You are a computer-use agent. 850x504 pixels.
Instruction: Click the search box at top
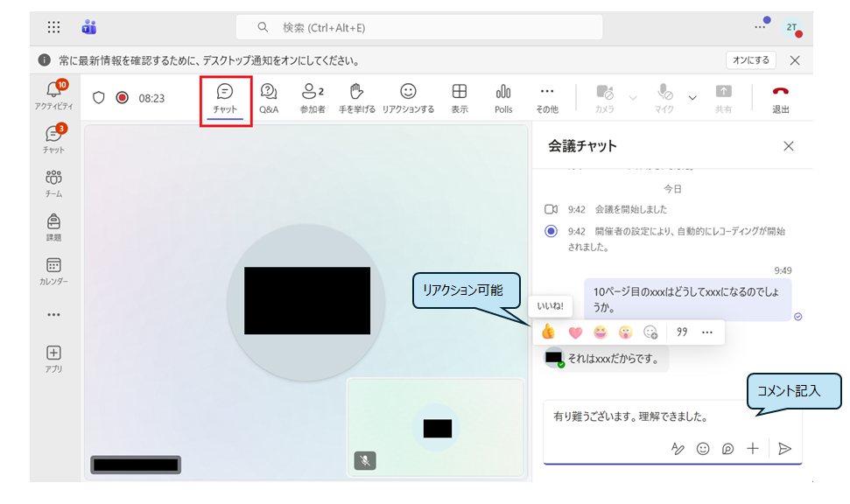(x=419, y=27)
